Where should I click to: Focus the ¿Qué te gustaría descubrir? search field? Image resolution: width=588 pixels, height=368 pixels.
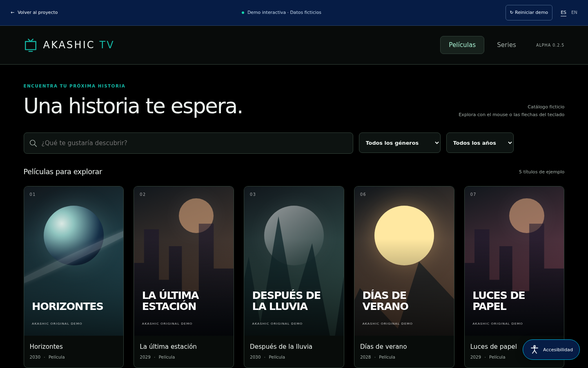pyautogui.click(x=188, y=143)
